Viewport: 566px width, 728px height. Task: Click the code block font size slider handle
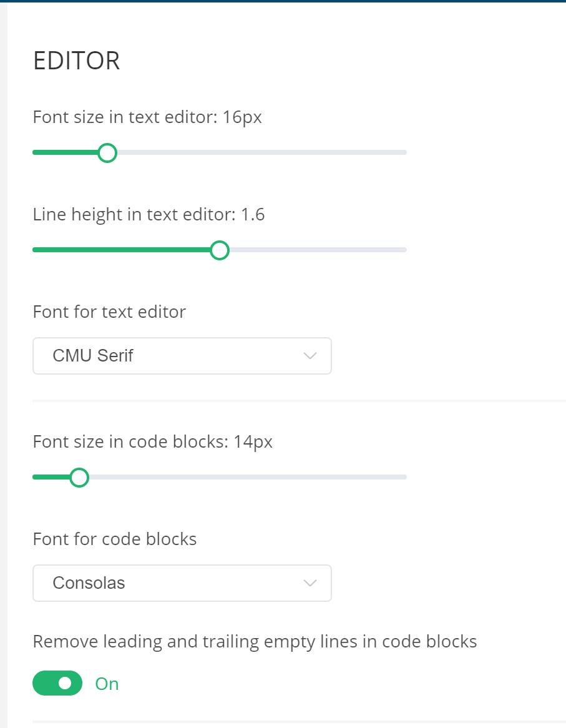click(x=80, y=477)
